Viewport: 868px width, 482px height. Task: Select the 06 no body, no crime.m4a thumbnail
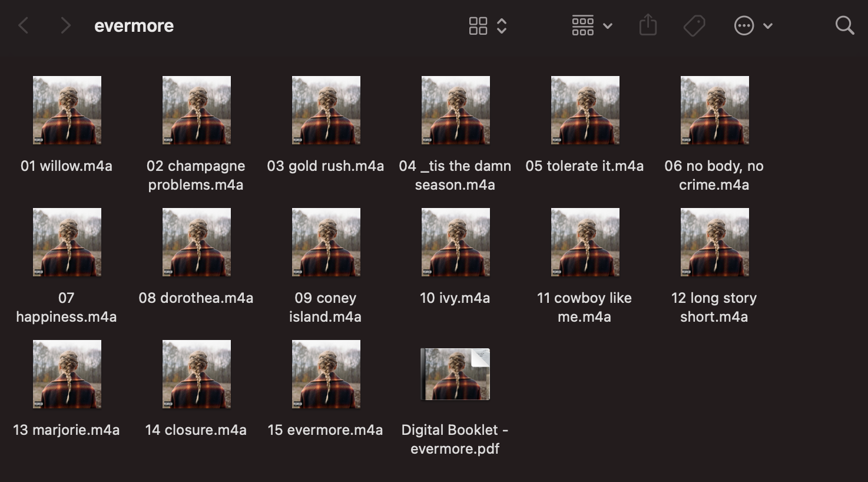(x=715, y=110)
